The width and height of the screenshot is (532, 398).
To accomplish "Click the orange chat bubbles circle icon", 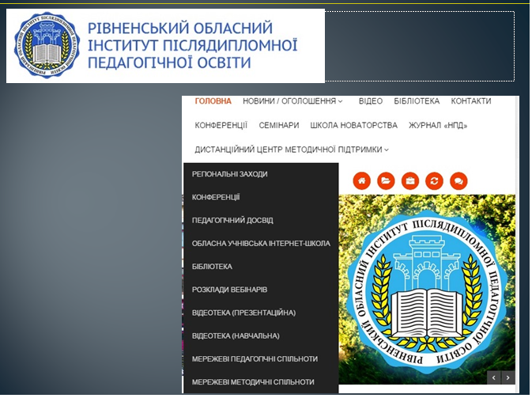I will pyautogui.click(x=458, y=180).
